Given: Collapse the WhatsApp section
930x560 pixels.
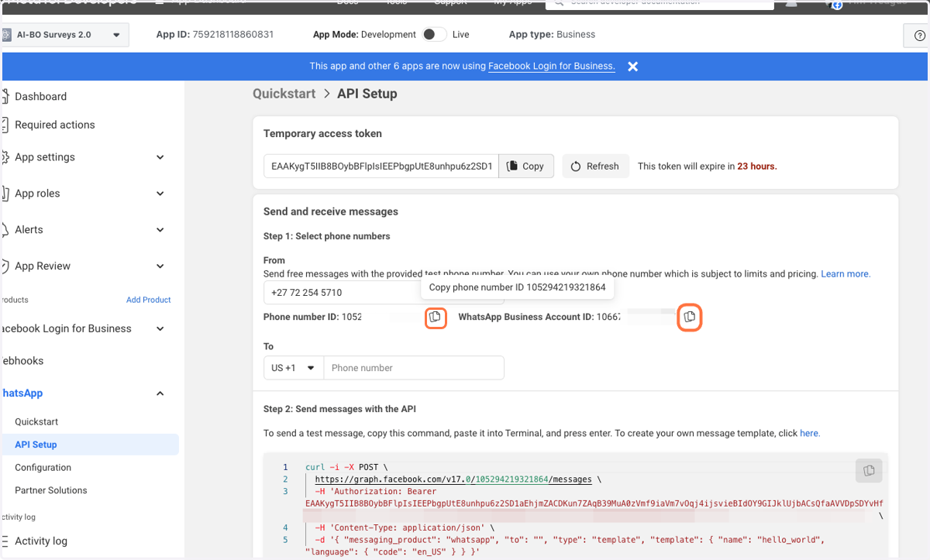Looking at the screenshot, I should coord(160,393).
